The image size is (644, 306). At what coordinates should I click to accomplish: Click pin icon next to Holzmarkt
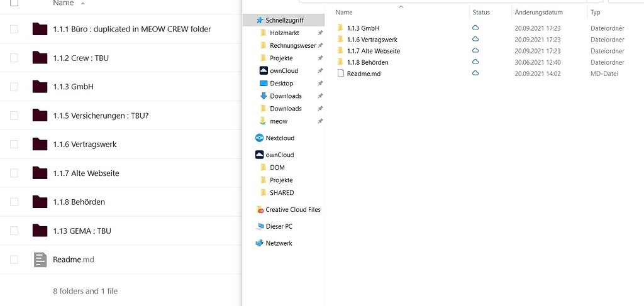[320, 33]
